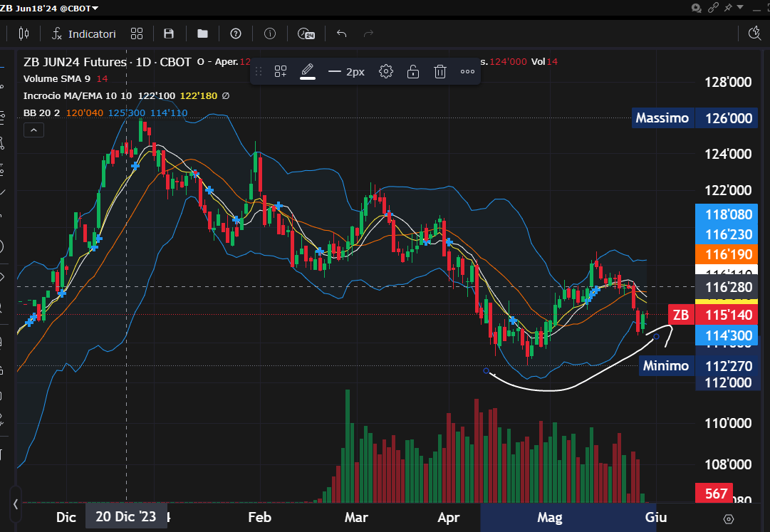770x532 pixels.
Task: Click the Massimo price label
Action: point(662,118)
